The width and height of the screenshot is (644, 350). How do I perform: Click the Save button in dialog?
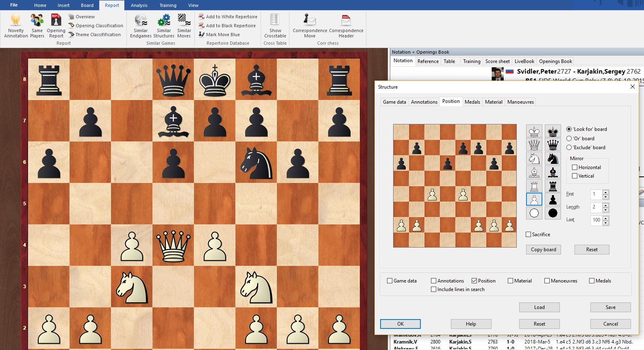610,307
